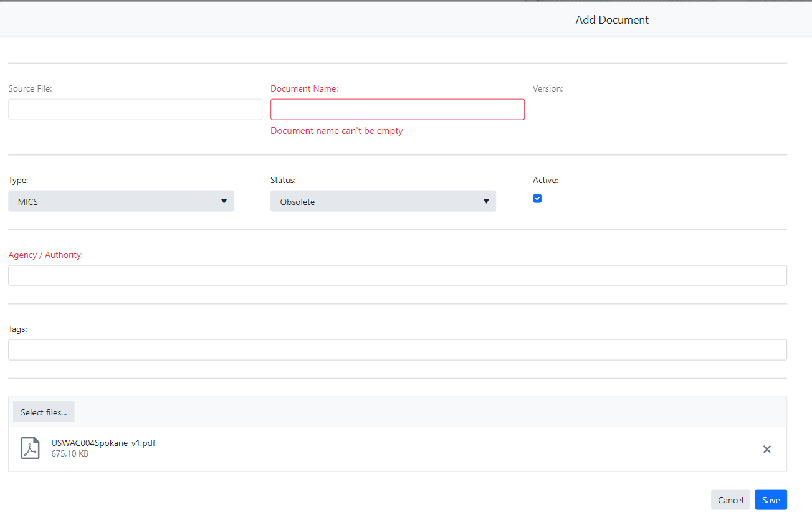Cancel adding the document
This screenshot has height=530, width=812.
(730, 499)
